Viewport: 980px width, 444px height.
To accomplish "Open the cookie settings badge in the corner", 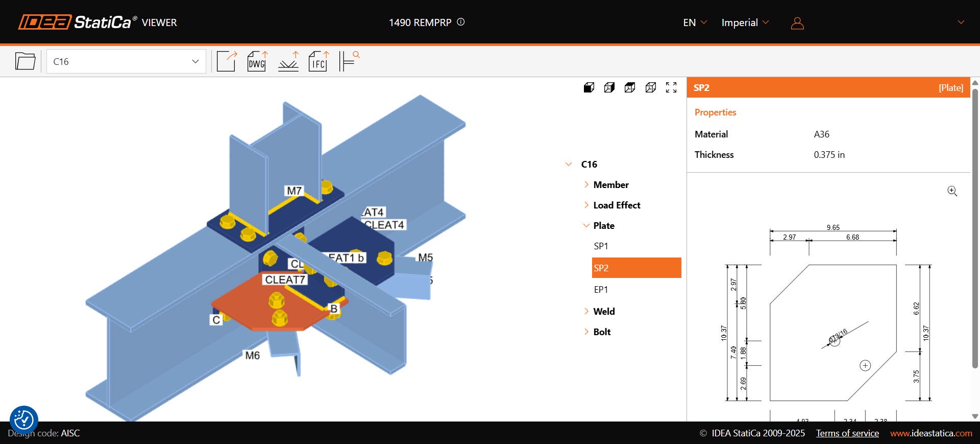I will [23, 419].
